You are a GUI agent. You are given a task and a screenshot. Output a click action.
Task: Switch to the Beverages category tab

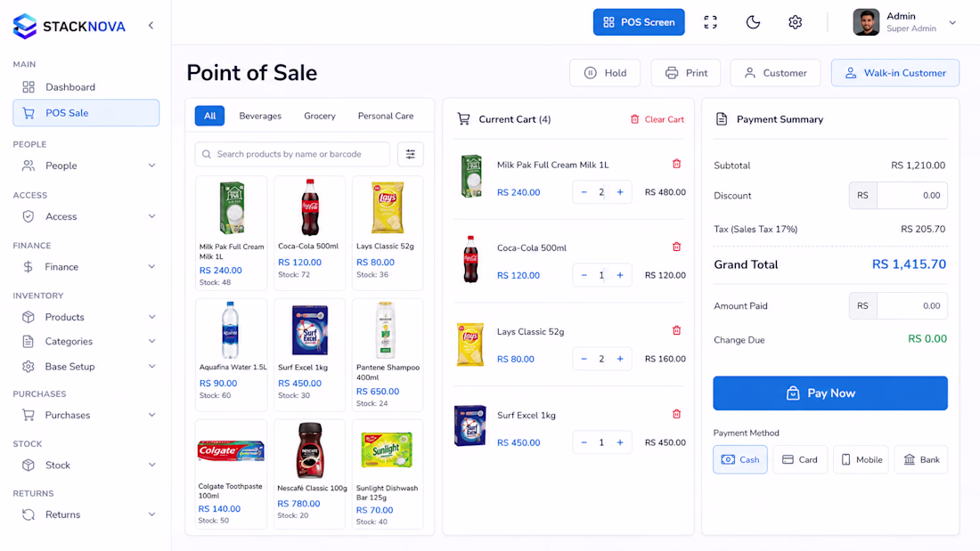point(260,116)
